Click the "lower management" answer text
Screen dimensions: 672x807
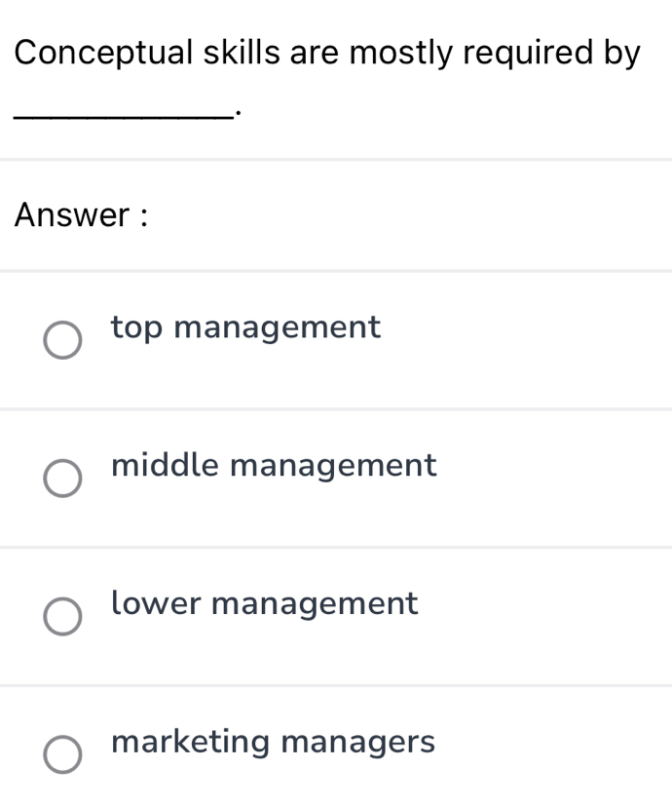265,603
